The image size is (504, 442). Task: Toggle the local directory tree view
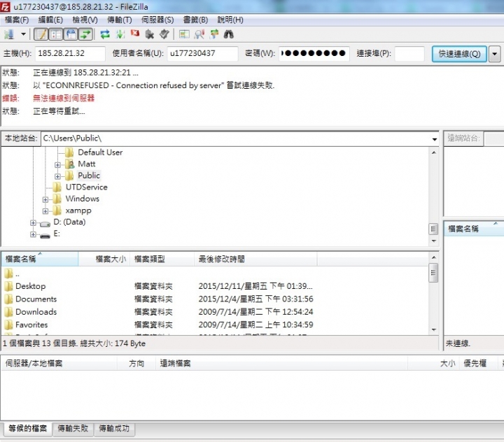click(x=56, y=34)
